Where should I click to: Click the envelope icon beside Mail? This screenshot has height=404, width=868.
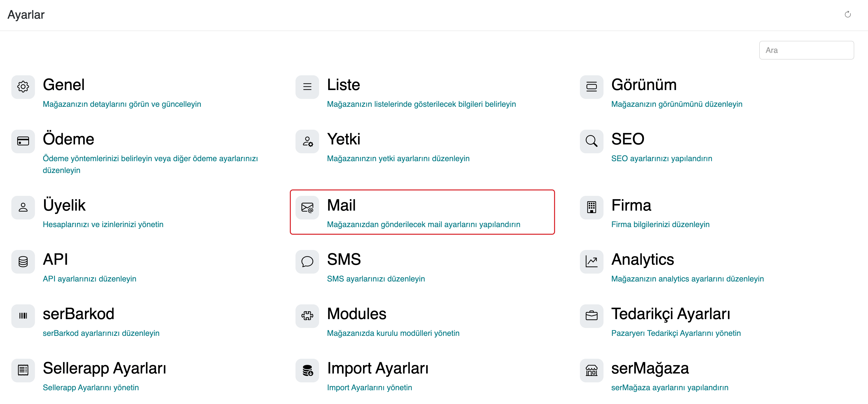pos(307,208)
